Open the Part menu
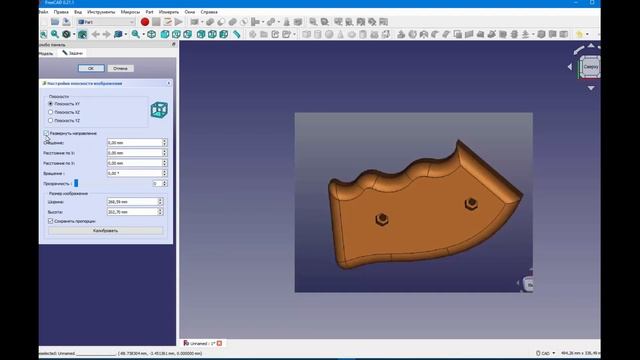640x360 pixels. pyautogui.click(x=149, y=12)
